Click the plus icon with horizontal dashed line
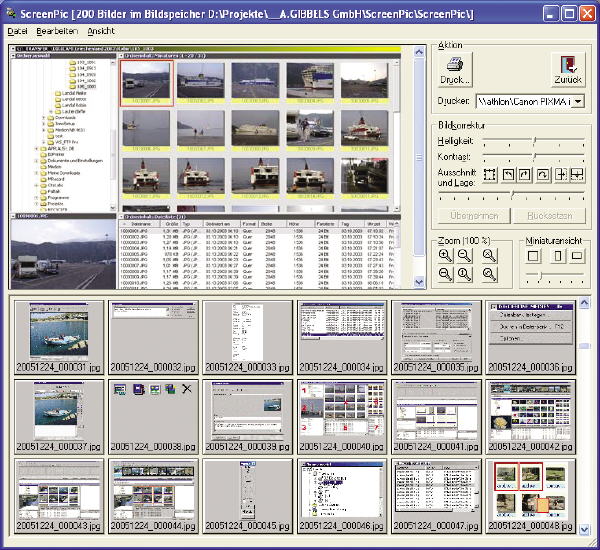The width and height of the screenshot is (600, 550). 577,175
